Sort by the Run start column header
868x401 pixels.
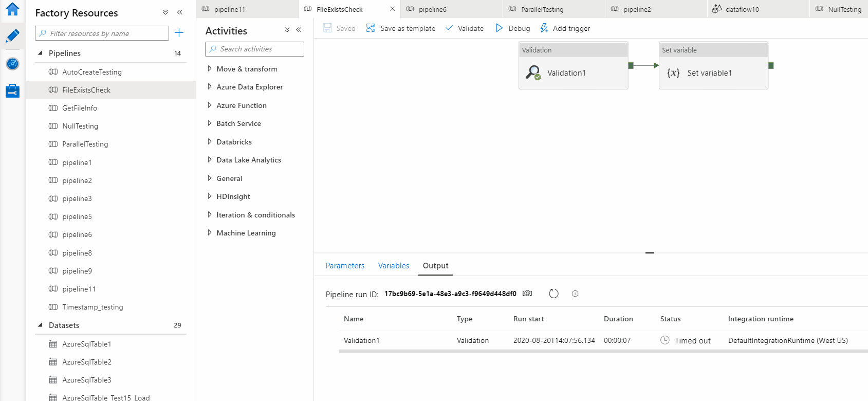[x=528, y=319]
